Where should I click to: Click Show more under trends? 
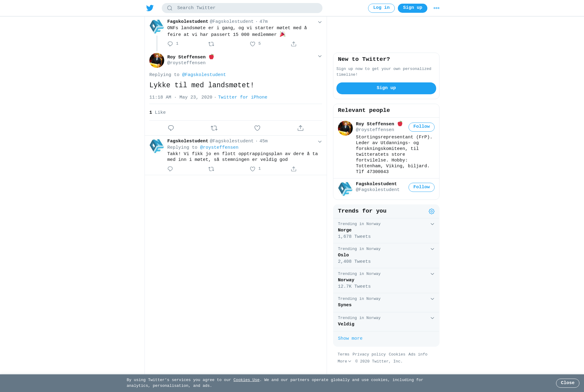[350, 338]
